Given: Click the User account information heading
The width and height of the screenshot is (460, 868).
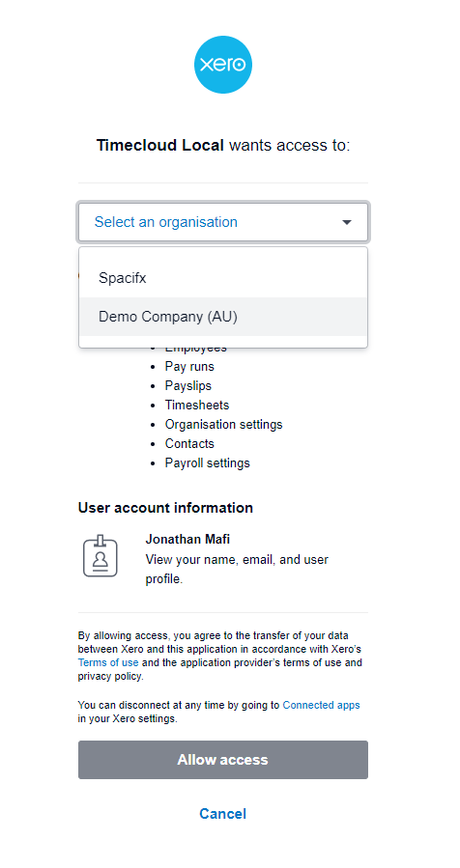Looking at the screenshot, I should [x=165, y=508].
